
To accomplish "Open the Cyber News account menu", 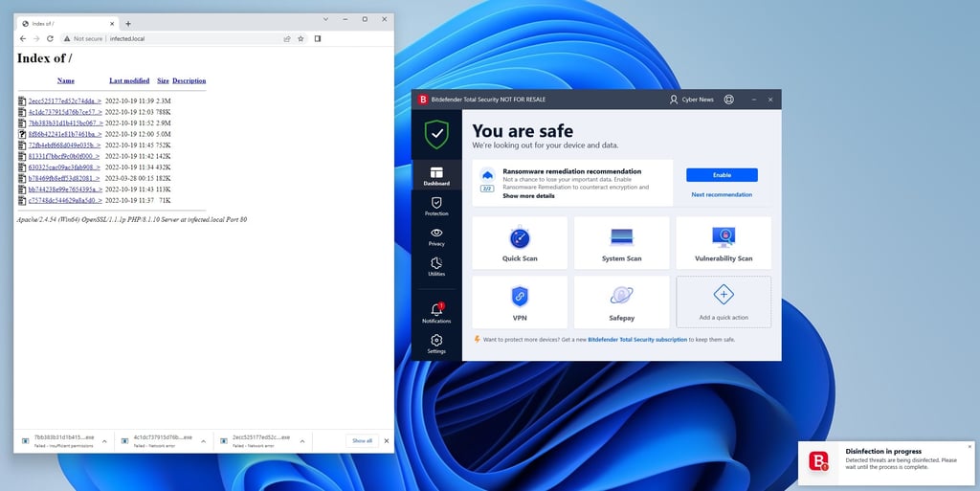I will click(691, 100).
